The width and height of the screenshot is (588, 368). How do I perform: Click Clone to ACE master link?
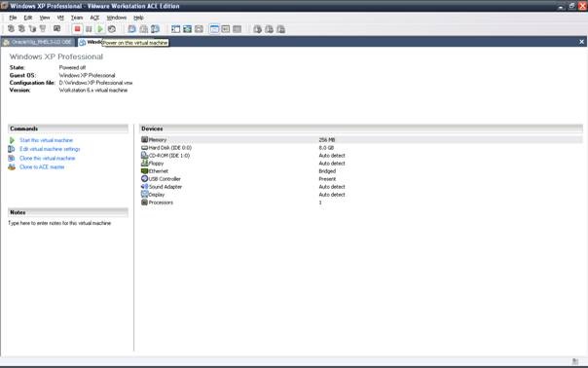pos(42,167)
